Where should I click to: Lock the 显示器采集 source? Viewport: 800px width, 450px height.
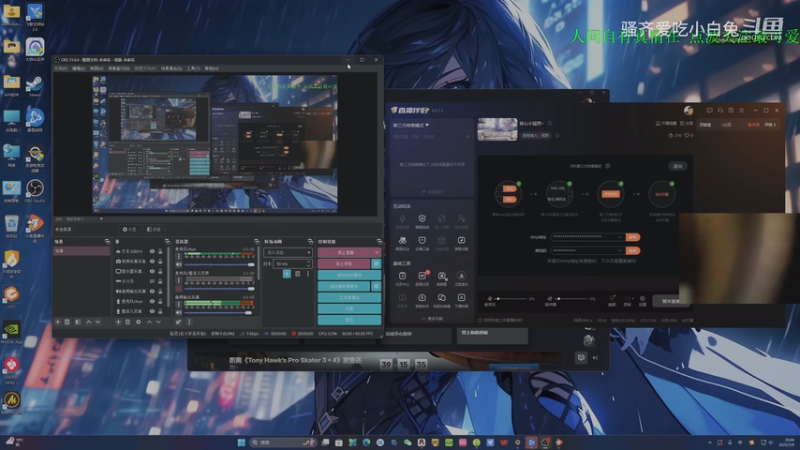(x=160, y=271)
